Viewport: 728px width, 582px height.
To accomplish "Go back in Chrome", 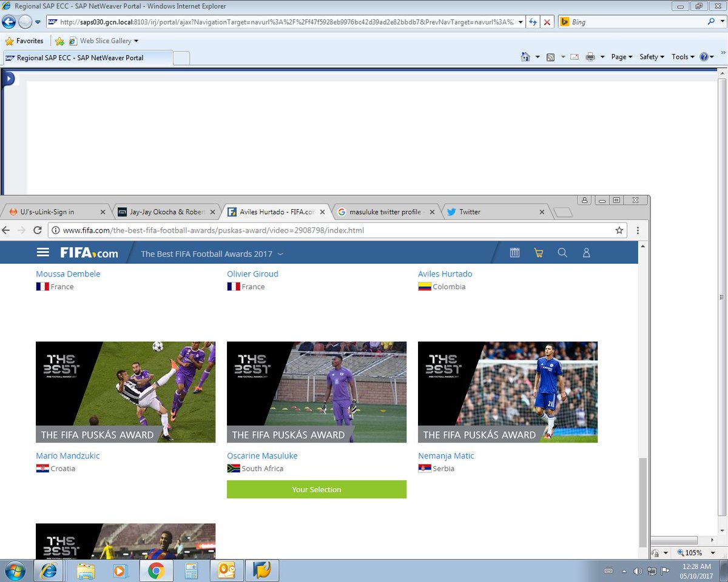I will pyautogui.click(x=7, y=230).
